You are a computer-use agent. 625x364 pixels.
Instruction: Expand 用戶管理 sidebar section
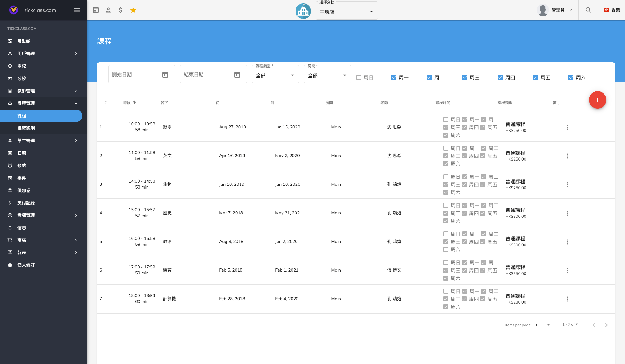pyautogui.click(x=44, y=54)
